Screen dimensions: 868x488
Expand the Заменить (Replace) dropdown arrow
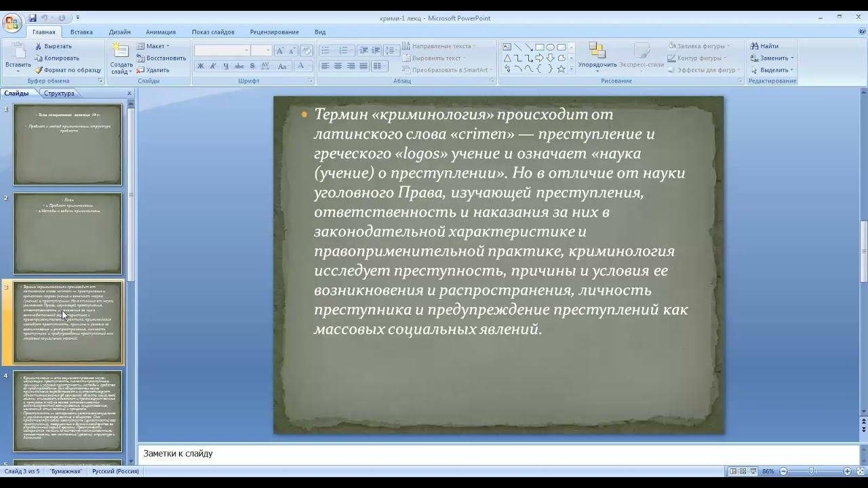tap(792, 58)
